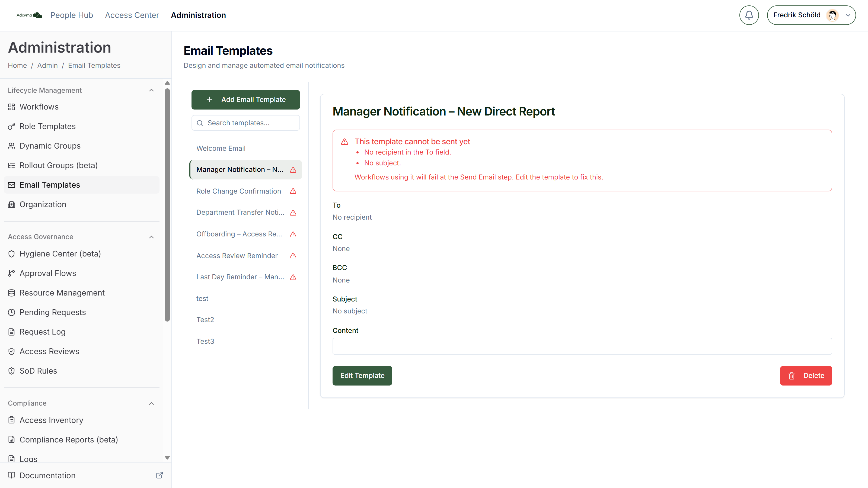Click the Approval Flows branch icon

coord(11,273)
